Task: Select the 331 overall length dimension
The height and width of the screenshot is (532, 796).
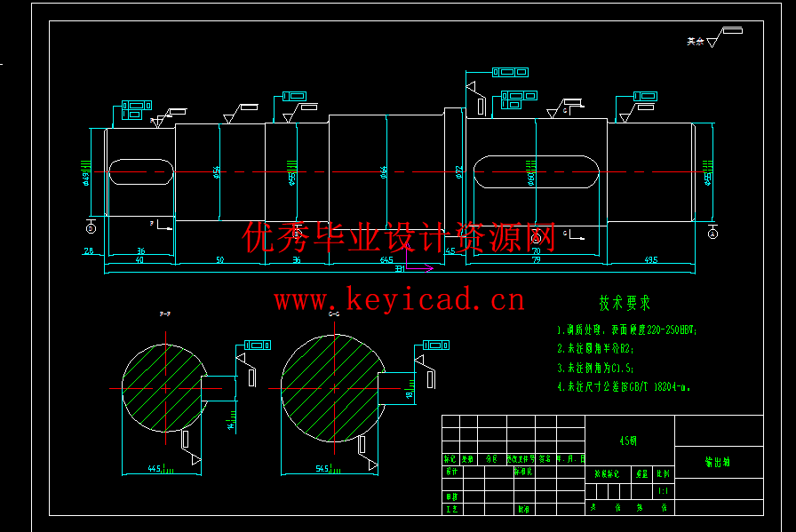Action: tap(401, 268)
